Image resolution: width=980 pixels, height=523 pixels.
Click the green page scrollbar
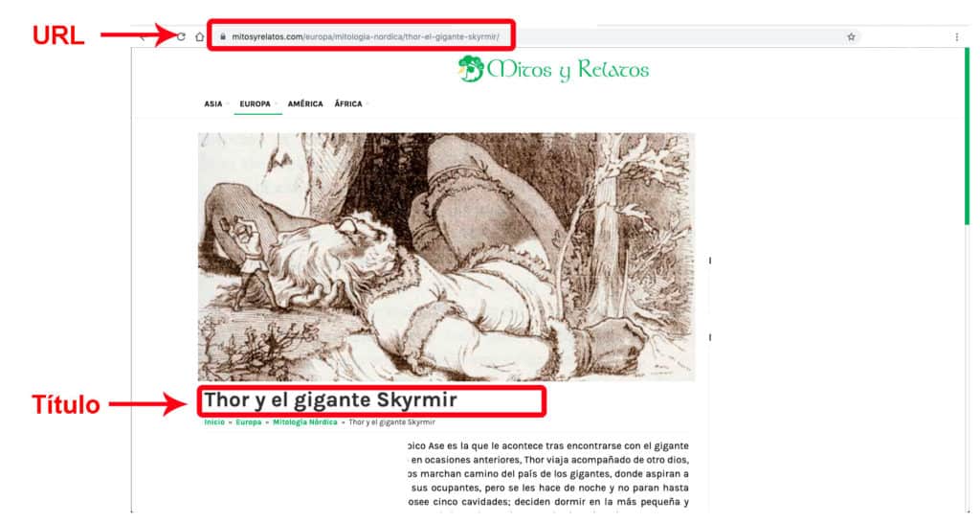967,136
